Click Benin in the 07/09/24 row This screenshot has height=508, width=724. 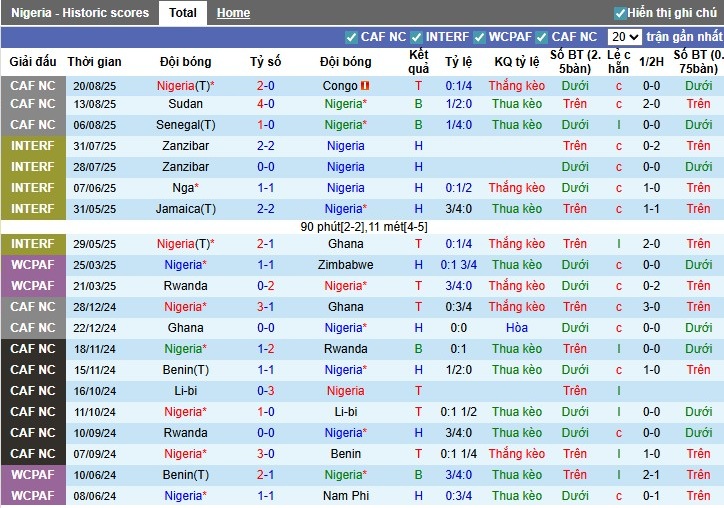(x=345, y=454)
